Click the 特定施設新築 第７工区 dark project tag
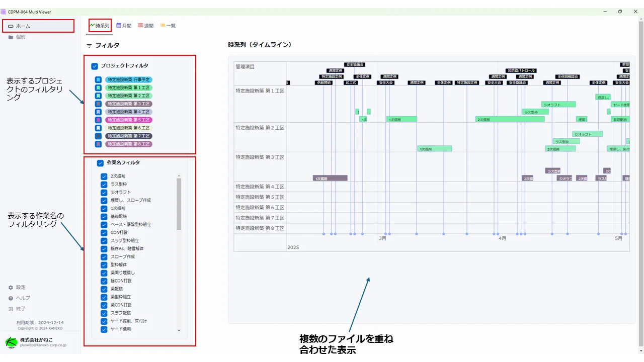 [x=129, y=136]
